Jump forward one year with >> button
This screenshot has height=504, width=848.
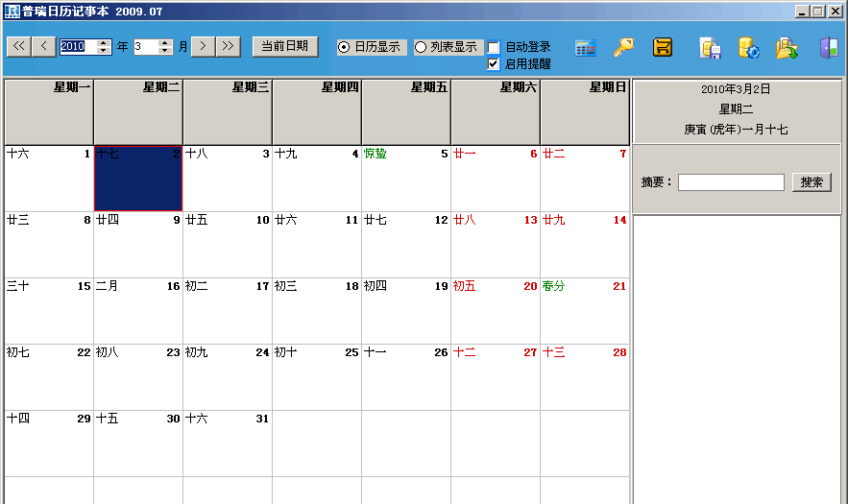click(229, 46)
